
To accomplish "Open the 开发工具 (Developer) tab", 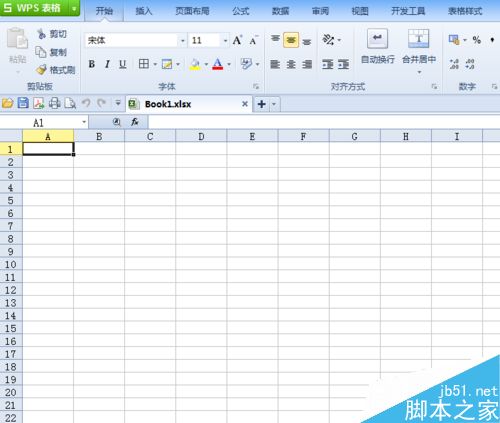I will click(408, 11).
